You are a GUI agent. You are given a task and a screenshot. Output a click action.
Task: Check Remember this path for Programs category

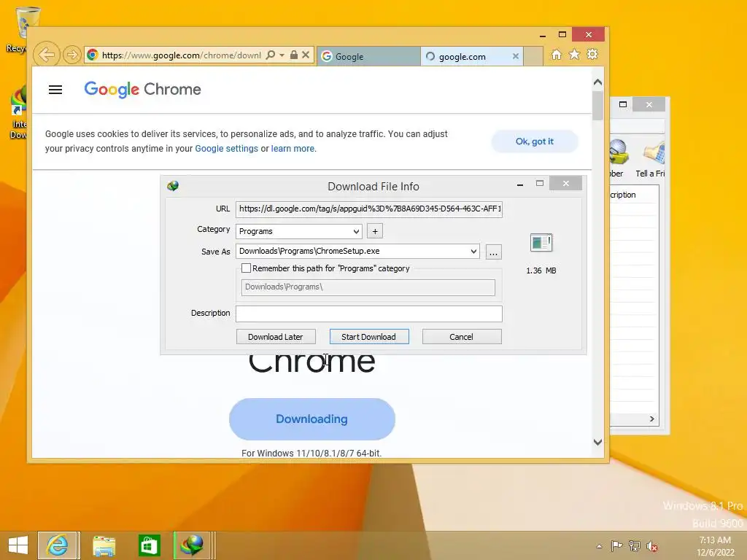pyautogui.click(x=247, y=268)
